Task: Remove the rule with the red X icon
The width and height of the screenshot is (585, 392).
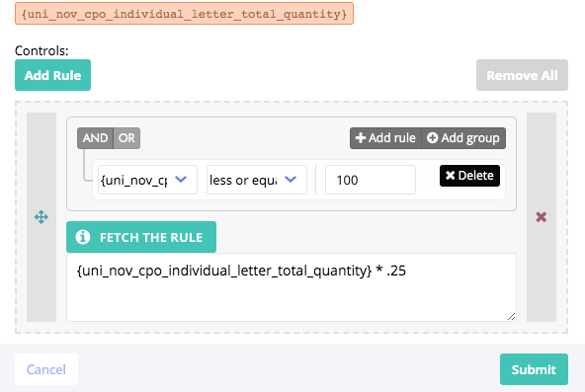Action: (x=542, y=217)
